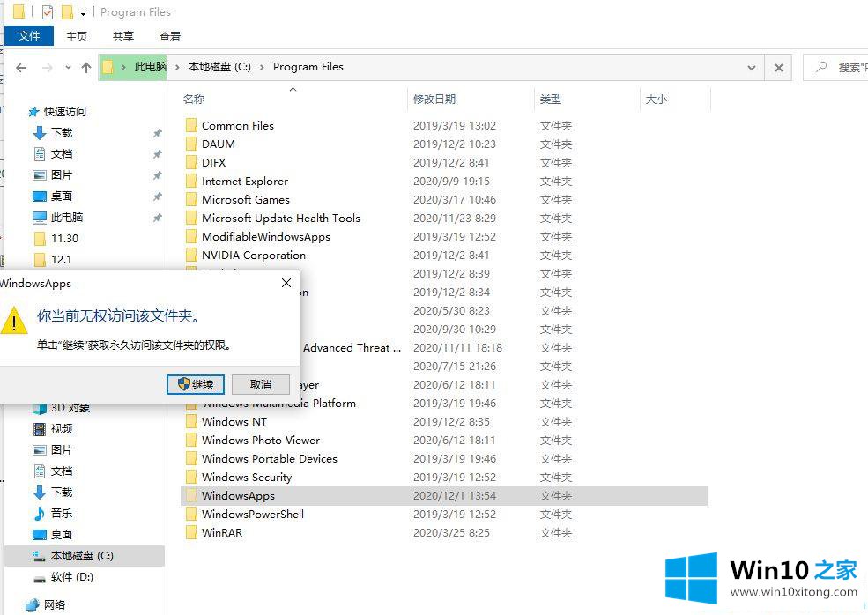Sort by 修改日期 column header
This screenshot has width=868, height=615.
click(x=434, y=99)
